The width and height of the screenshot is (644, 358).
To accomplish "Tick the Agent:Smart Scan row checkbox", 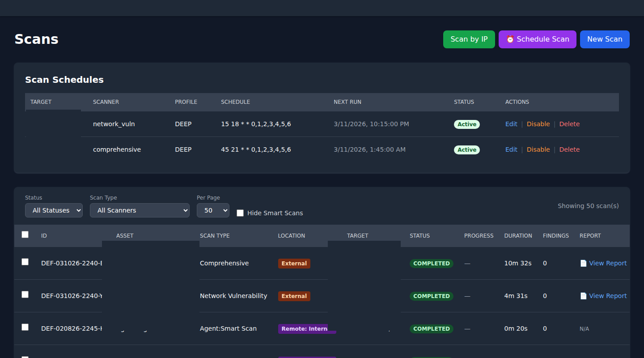I will click(x=25, y=327).
